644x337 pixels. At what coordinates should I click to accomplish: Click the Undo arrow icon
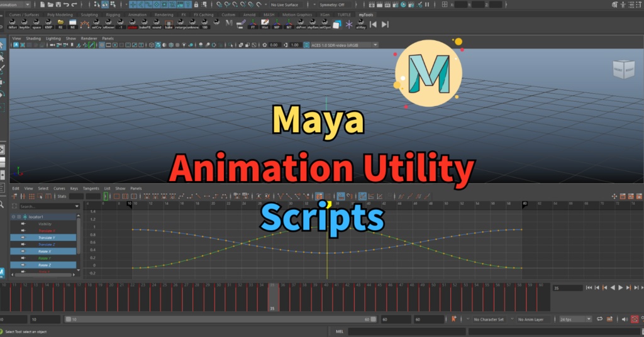(66, 4)
